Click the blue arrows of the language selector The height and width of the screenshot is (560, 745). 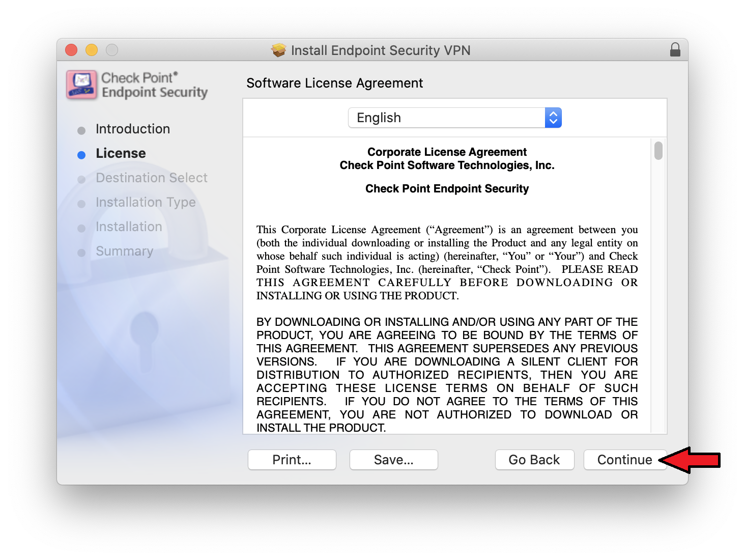point(553,118)
